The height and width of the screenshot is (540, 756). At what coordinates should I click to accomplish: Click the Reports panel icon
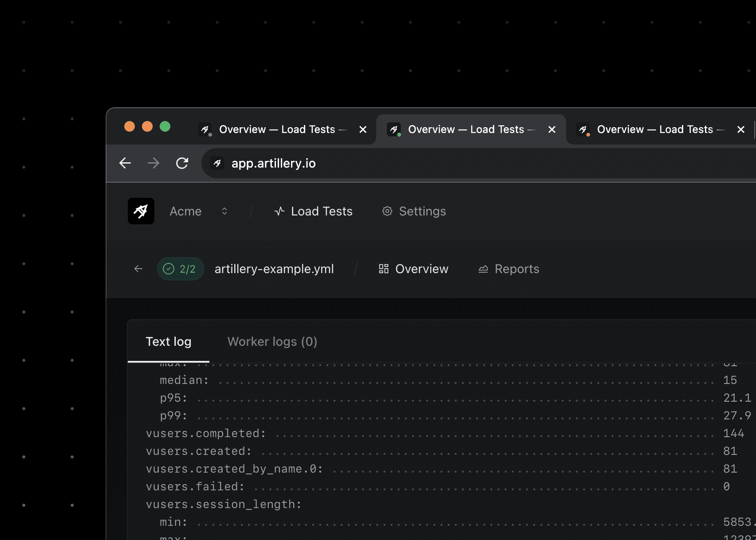click(483, 269)
